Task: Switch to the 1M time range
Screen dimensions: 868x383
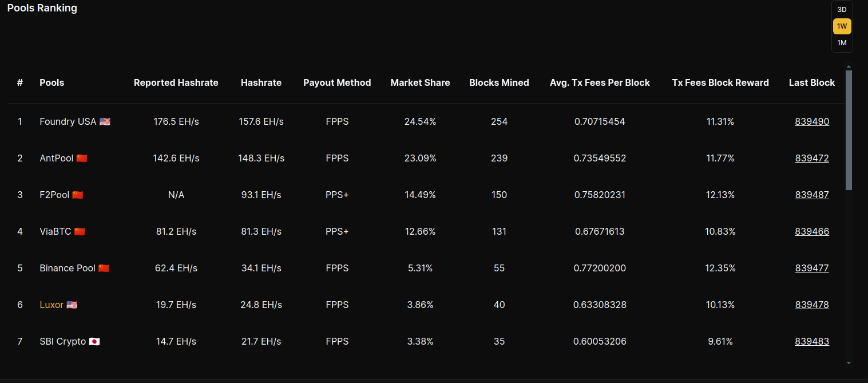Action: (842, 43)
